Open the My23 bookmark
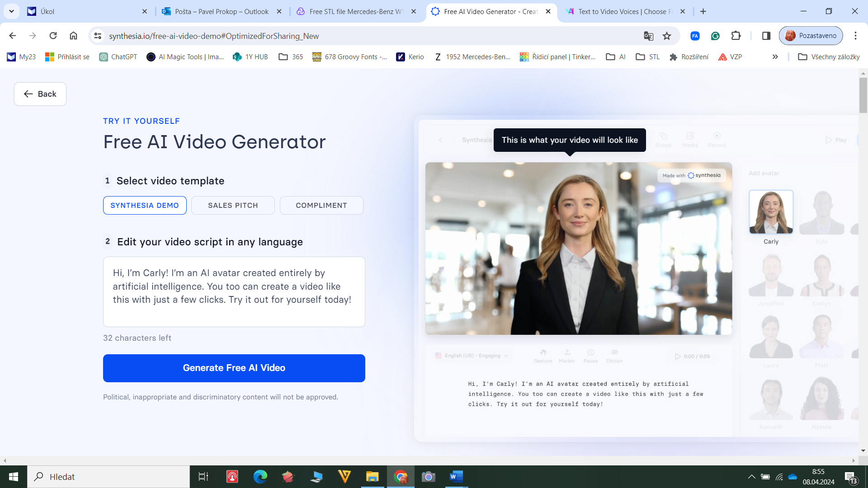868x488 pixels. (x=21, y=56)
